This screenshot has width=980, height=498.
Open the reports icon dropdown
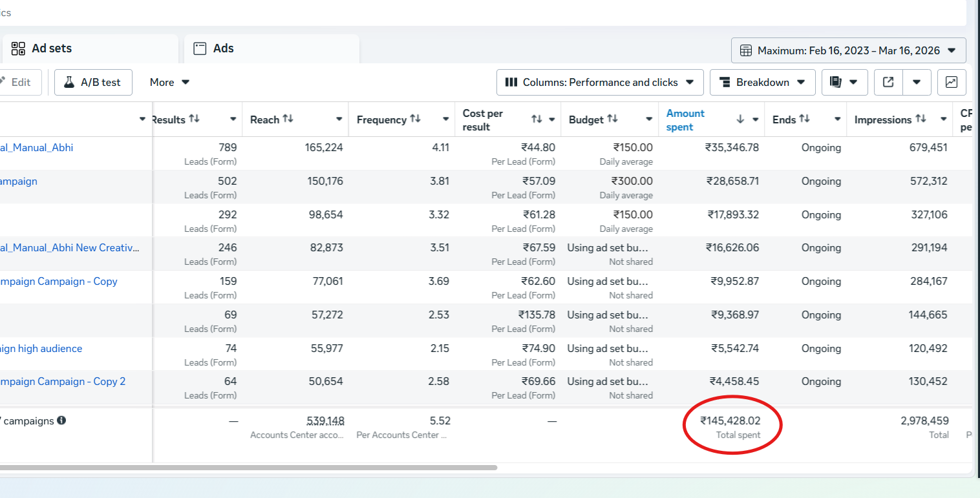(844, 82)
